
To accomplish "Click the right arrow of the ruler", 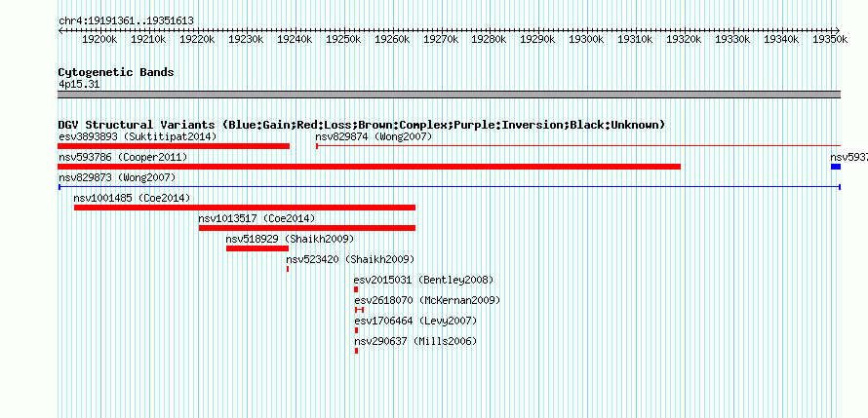I will point(837,30).
